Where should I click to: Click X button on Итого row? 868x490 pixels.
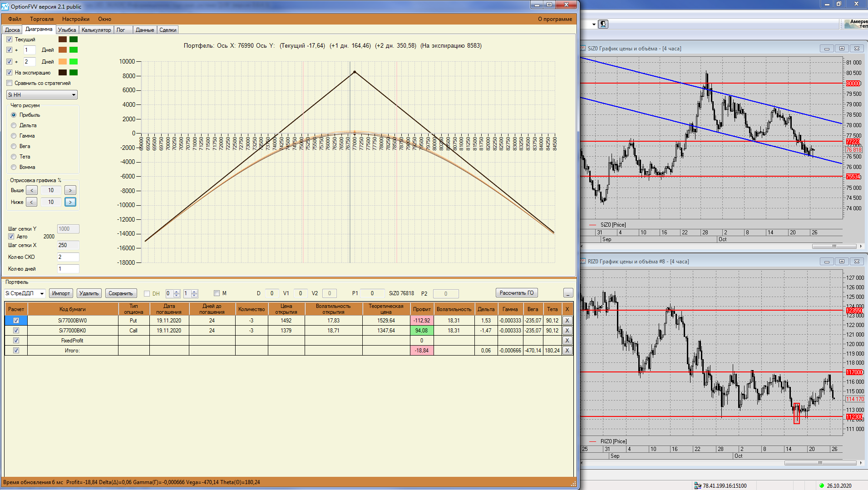click(x=567, y=351)
